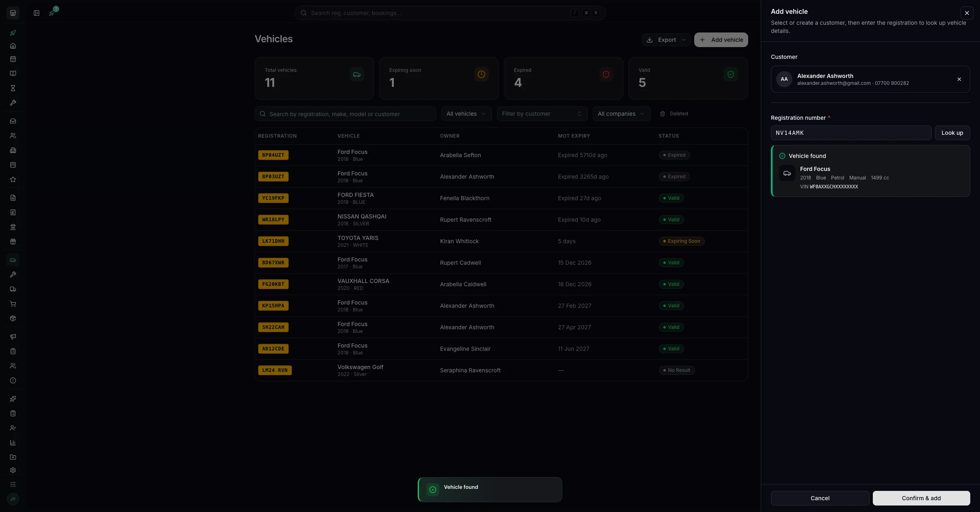This screenshot has height=512, width=980.
Task: Click the Expiring Soon status badge
Action: pos(681,241)
